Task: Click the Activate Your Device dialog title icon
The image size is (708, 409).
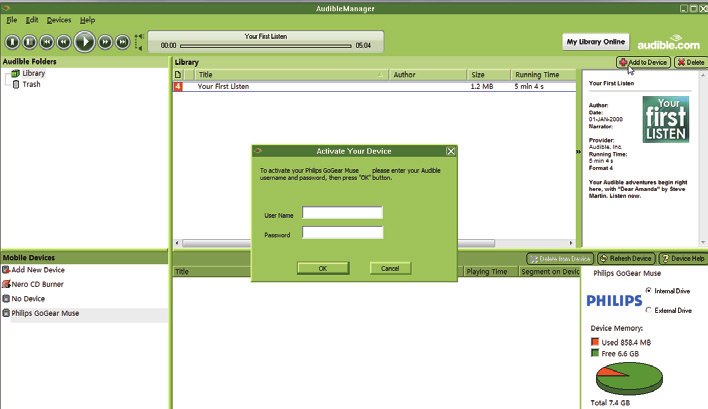Action: point(258,151)
